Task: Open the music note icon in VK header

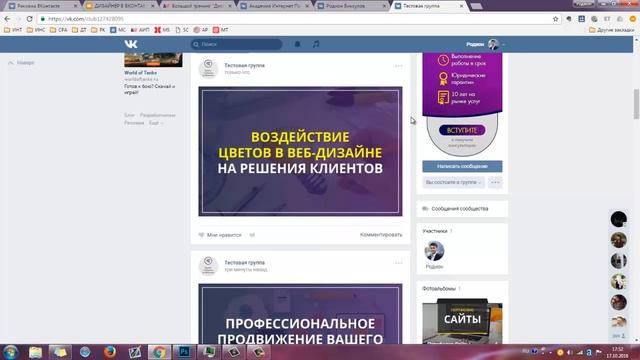Action: click(x=316, y=44)
